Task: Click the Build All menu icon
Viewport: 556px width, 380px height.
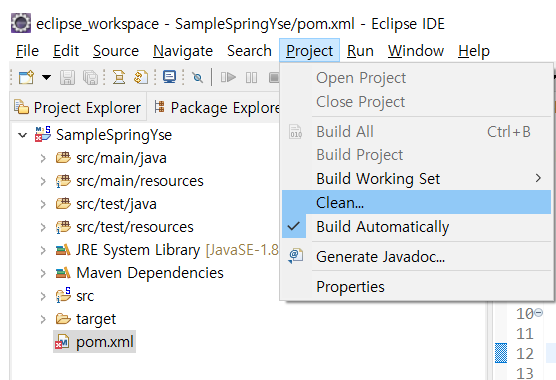Action: [x=296, y=131]
